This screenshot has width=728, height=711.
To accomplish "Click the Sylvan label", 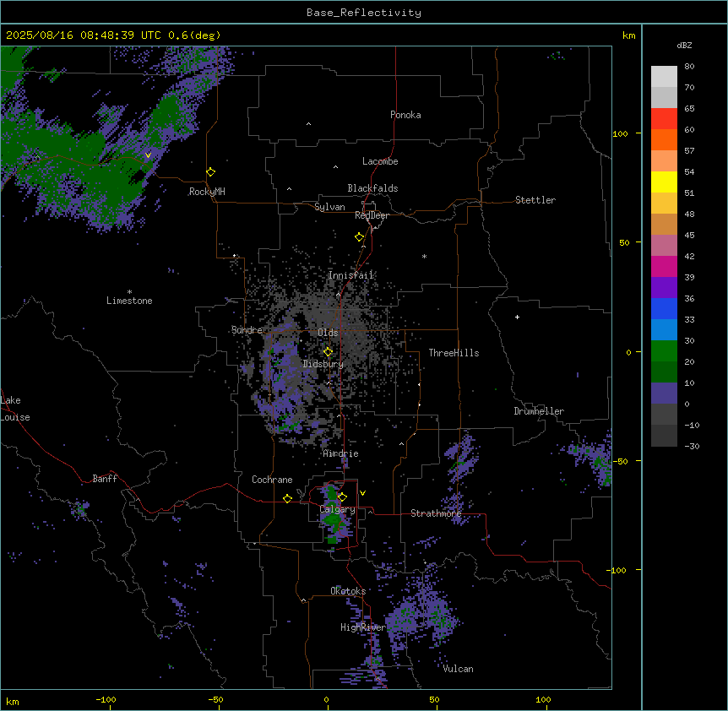I will tap(329, 207).
